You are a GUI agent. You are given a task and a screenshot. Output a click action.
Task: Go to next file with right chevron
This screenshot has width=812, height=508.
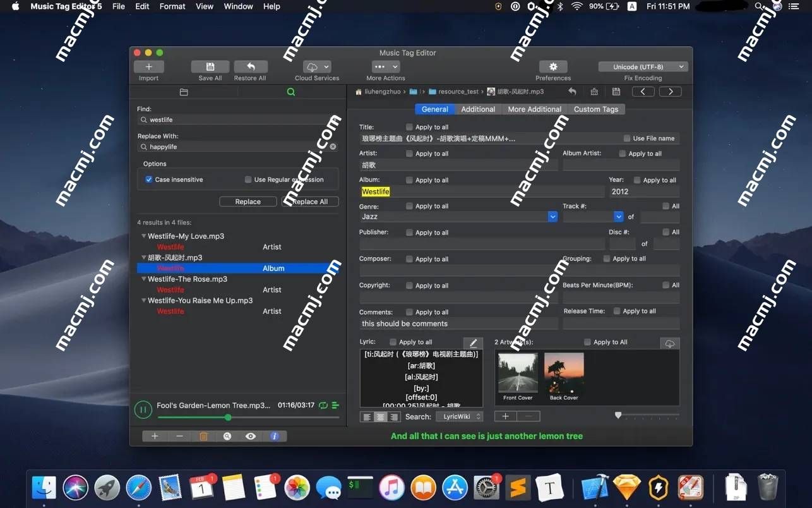tap(671, 92)
